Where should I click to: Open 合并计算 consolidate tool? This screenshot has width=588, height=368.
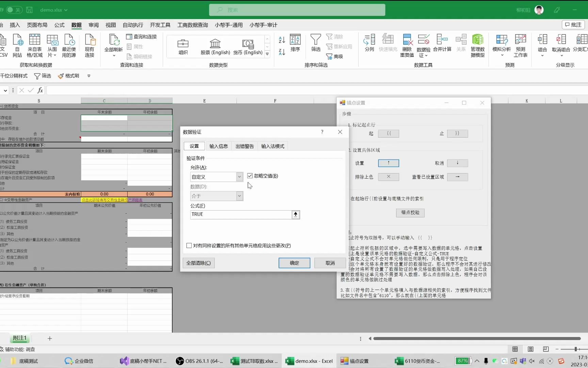tap(442, 43)
